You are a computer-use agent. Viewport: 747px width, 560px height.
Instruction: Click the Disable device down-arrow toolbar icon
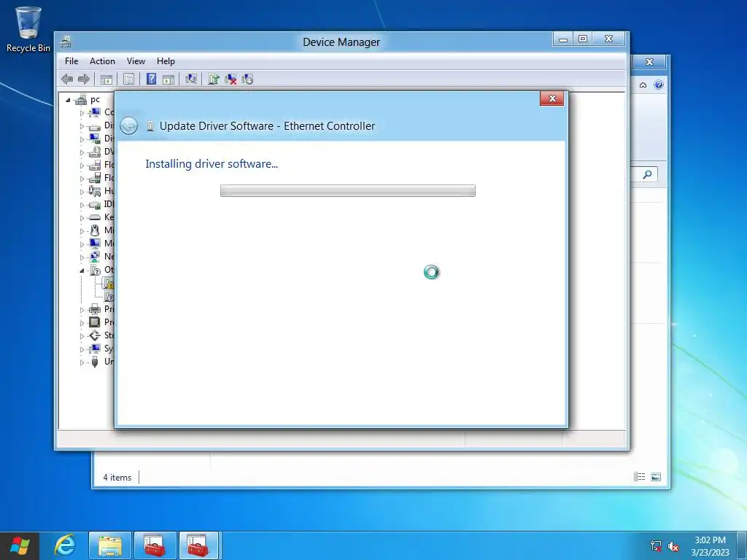pos(247,79)
